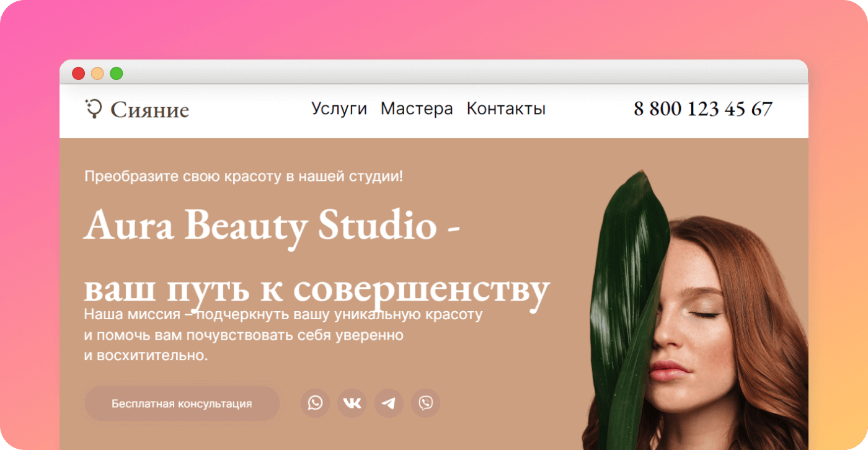
Task: Click the Бесплатная консультация button
Action: [182, 404]
